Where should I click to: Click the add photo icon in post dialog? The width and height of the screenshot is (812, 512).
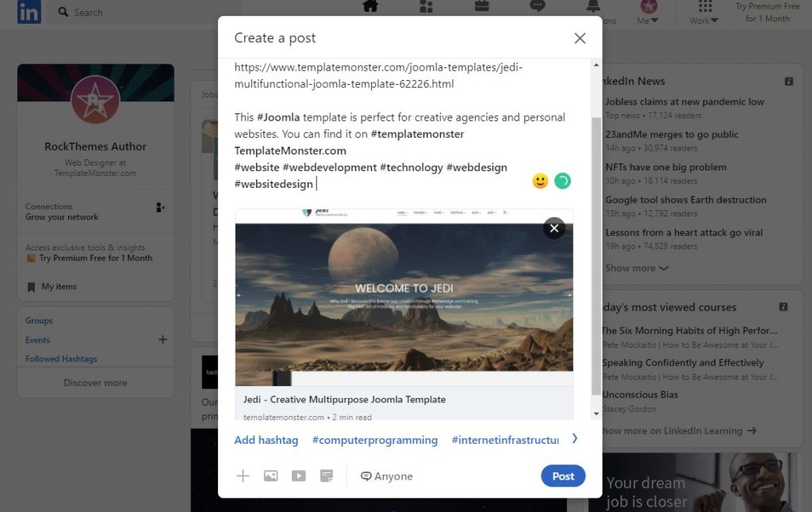[x=270, y=476]
